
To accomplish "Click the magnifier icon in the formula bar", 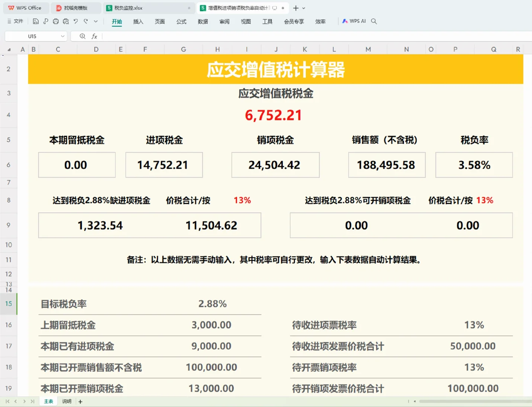I will pyautogui.click(x=82, y=36).
